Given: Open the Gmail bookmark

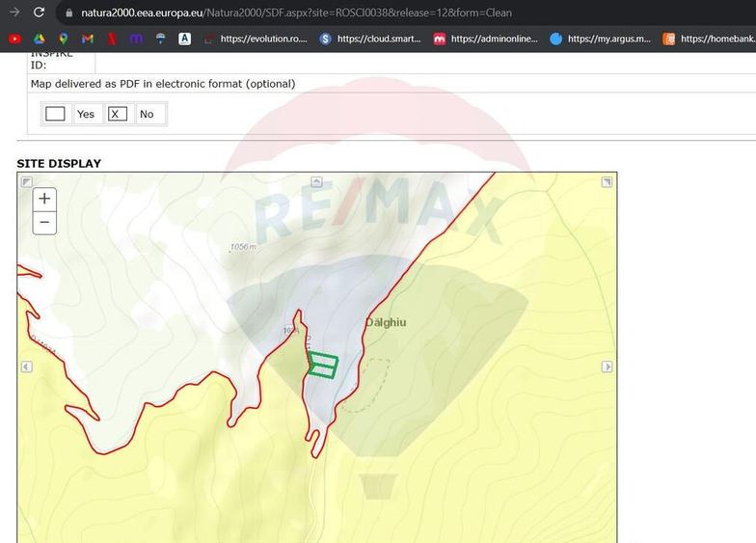Looking at the screenshot, I should pos(88,39).
